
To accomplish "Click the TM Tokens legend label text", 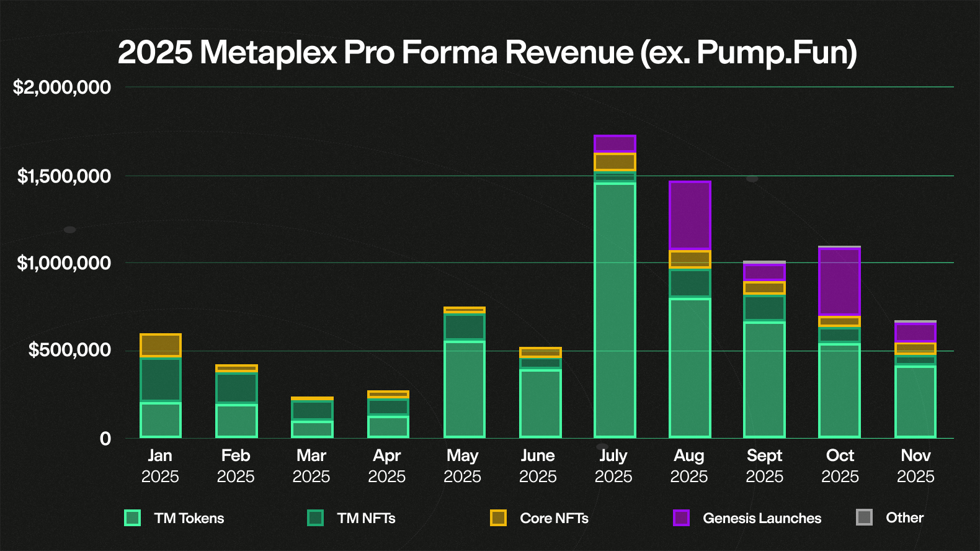I will [x=189, y=518].
